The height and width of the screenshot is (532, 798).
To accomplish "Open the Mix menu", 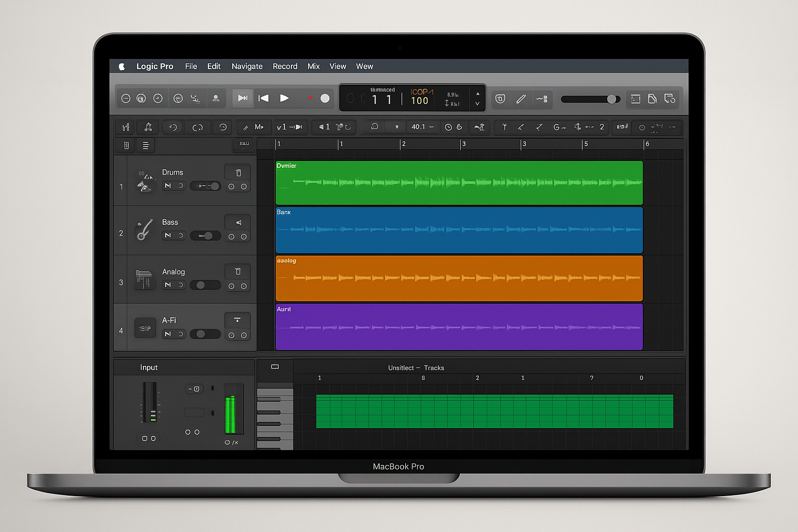I will point(313,66).
